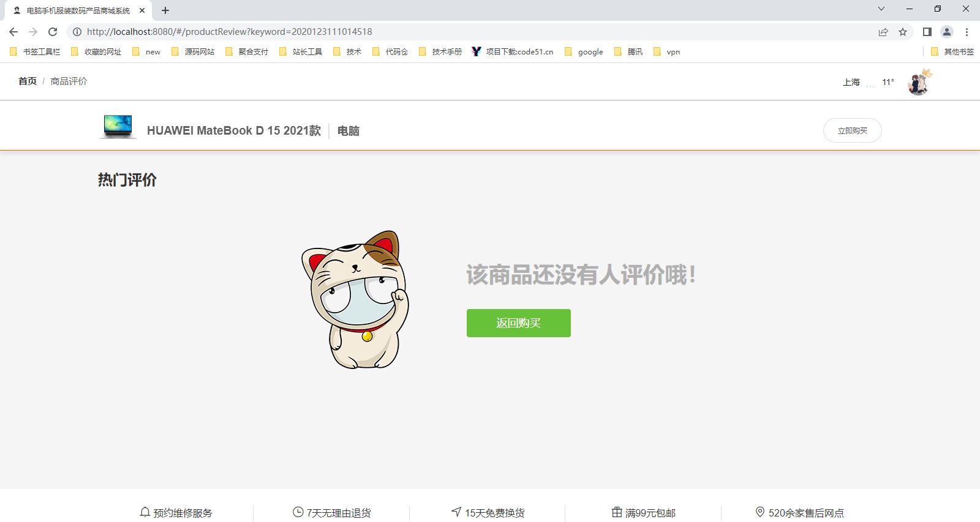
Task: Open 腾讯 bookmark folder
Action: [628, 52]
